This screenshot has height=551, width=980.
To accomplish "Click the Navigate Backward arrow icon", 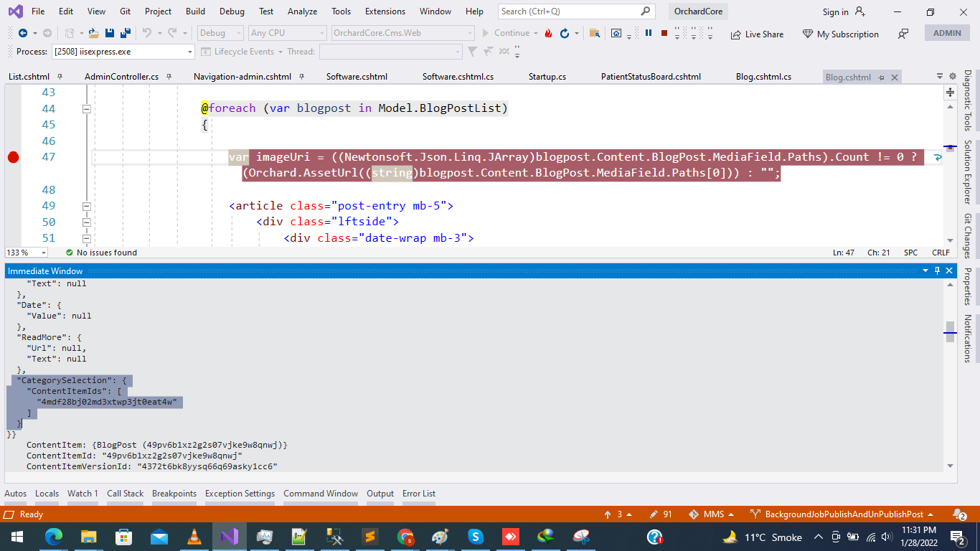I will coord(22,33).
